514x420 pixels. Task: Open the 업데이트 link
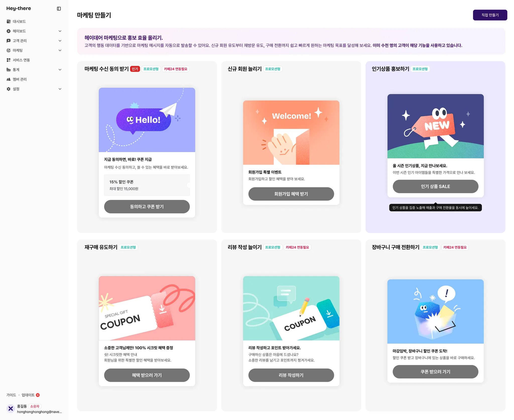click(x=28, y=395)
